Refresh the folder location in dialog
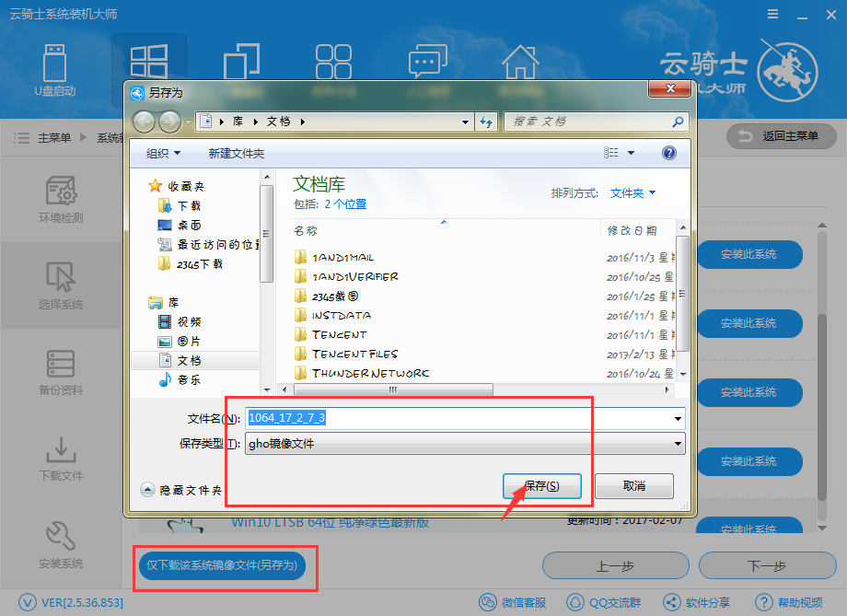This screenshot has width=847, height=616. [486, 122]
